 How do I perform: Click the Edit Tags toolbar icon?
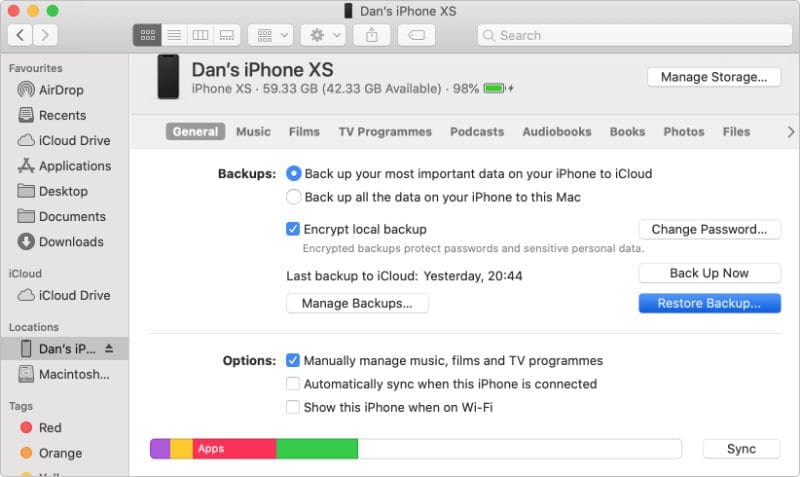415,35
